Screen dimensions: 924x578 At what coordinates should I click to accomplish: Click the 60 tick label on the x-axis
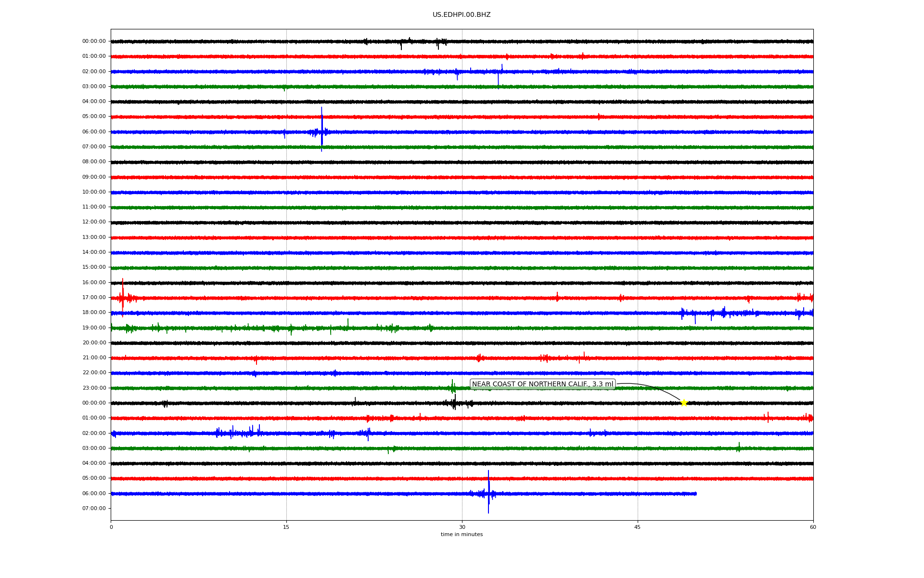pyautogui.click(x=813, y=527)
